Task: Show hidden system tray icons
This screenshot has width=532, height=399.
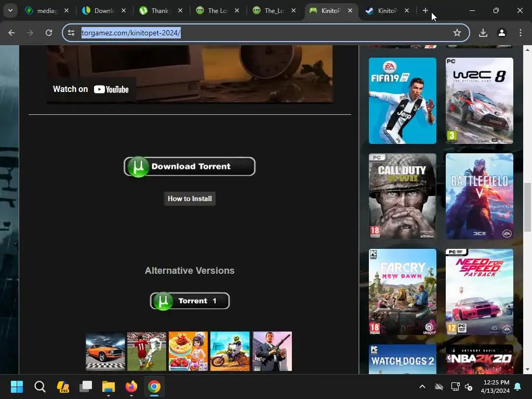Action: (422, 387)
